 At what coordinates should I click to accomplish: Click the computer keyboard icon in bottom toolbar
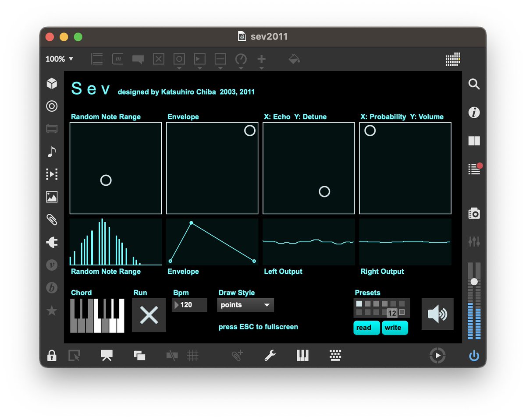(335, 356)
